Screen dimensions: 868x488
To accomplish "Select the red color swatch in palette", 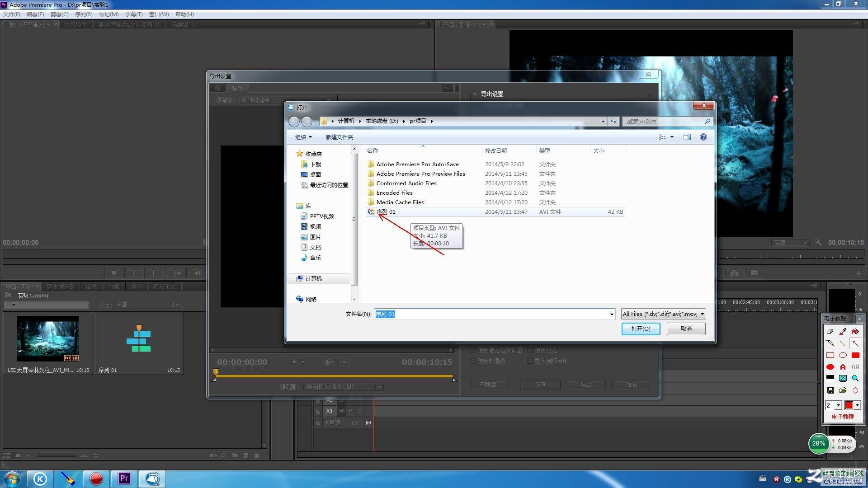I will (x=849, y=405).
